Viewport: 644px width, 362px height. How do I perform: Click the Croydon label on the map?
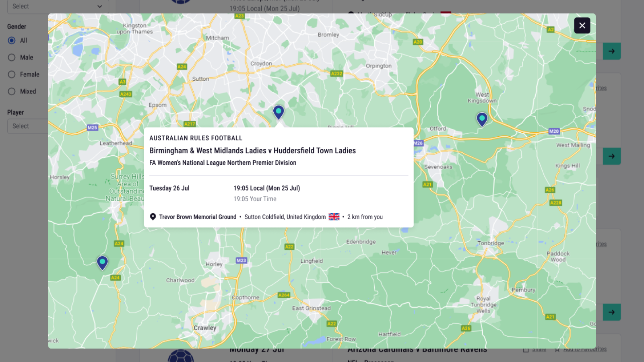click(261, 64)
